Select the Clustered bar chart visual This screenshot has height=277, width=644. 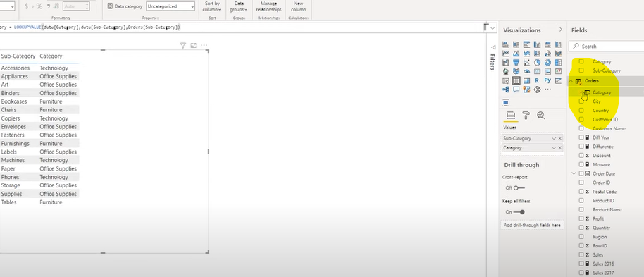(x=526, y=44)
